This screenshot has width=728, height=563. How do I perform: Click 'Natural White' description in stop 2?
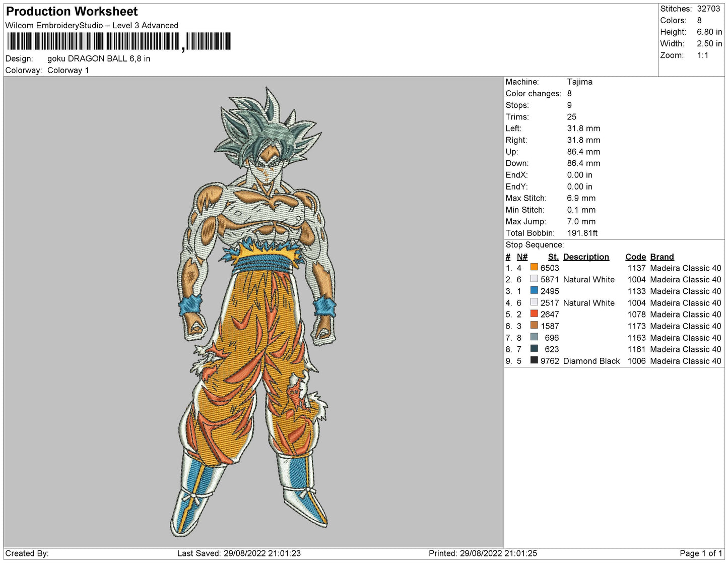pyautogui.click(x=589, y=280)
